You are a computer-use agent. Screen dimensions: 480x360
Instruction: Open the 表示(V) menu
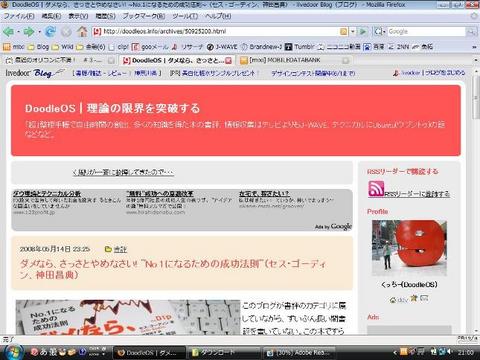click(78, 16)
